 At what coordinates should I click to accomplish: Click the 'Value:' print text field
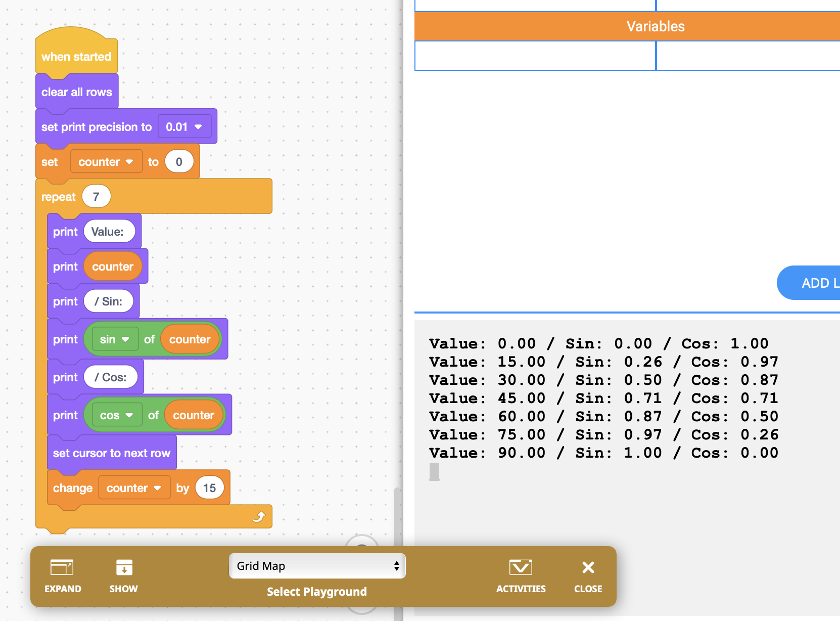pyautogui.click(x=108, y=232)
